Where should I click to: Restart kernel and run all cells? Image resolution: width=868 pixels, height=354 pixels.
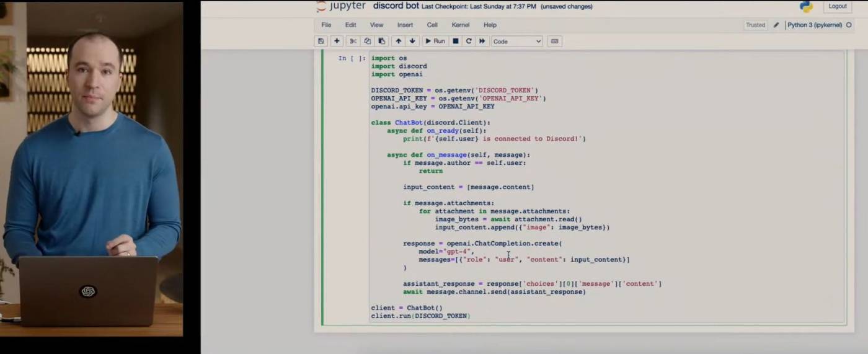(482, 42)
